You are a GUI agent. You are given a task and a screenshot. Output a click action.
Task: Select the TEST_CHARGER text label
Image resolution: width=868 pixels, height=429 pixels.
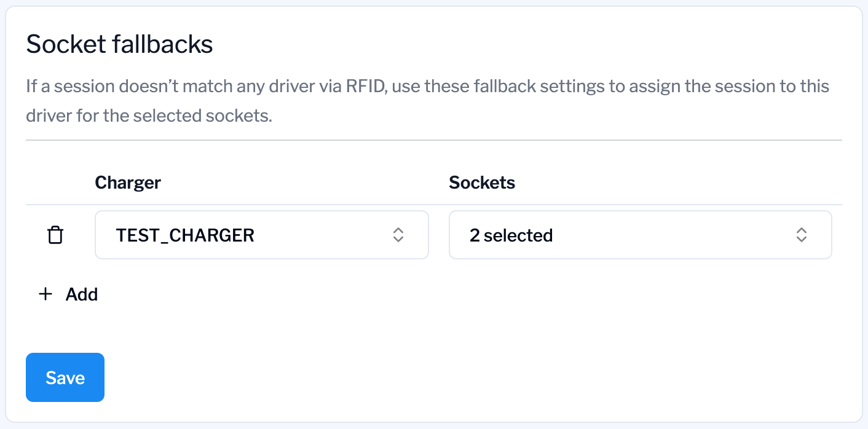185,235
